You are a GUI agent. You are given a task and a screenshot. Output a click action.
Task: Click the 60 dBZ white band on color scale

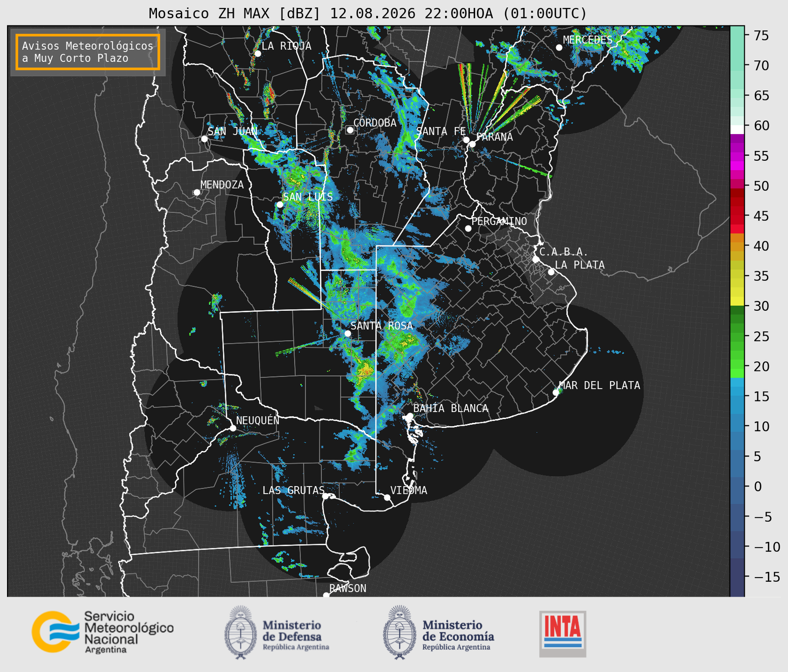(x=737, y=129)
